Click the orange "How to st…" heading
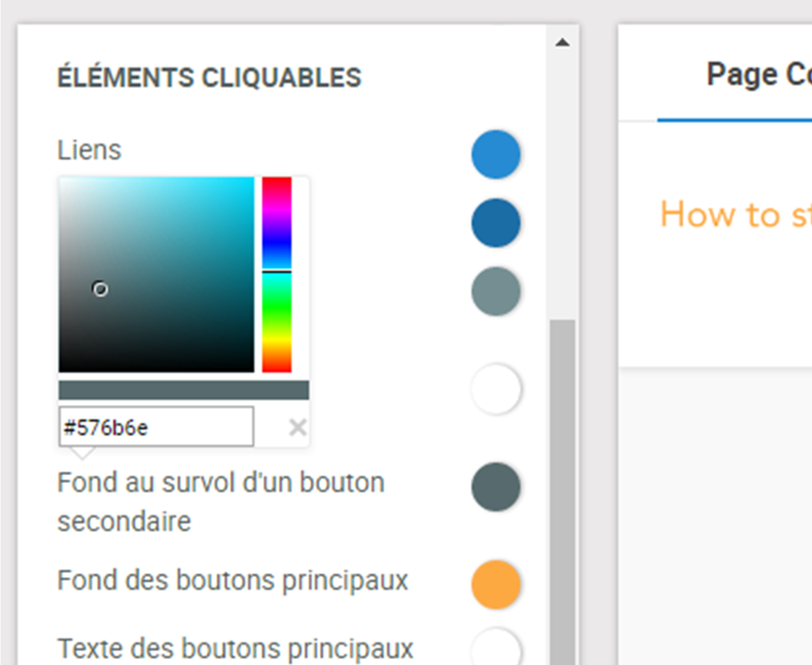 (x=734, y=214)
